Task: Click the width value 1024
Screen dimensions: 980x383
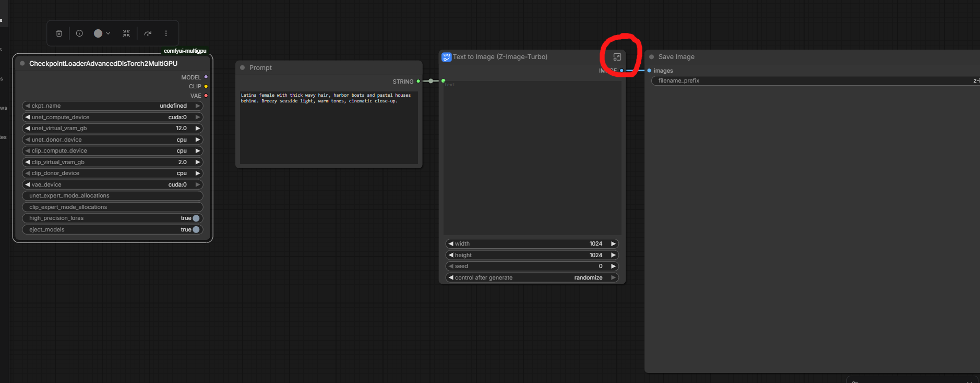Action: pyautogui.click(x=596, y=243)
